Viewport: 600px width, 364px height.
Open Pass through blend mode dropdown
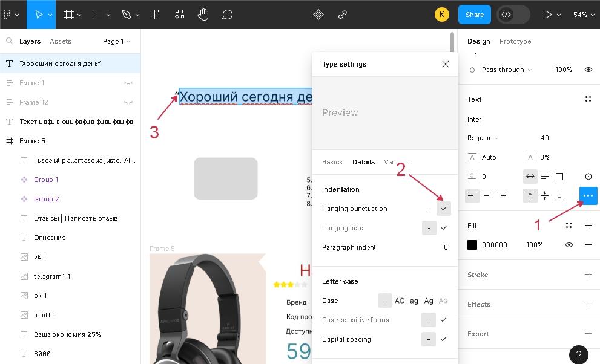point(506,70)
